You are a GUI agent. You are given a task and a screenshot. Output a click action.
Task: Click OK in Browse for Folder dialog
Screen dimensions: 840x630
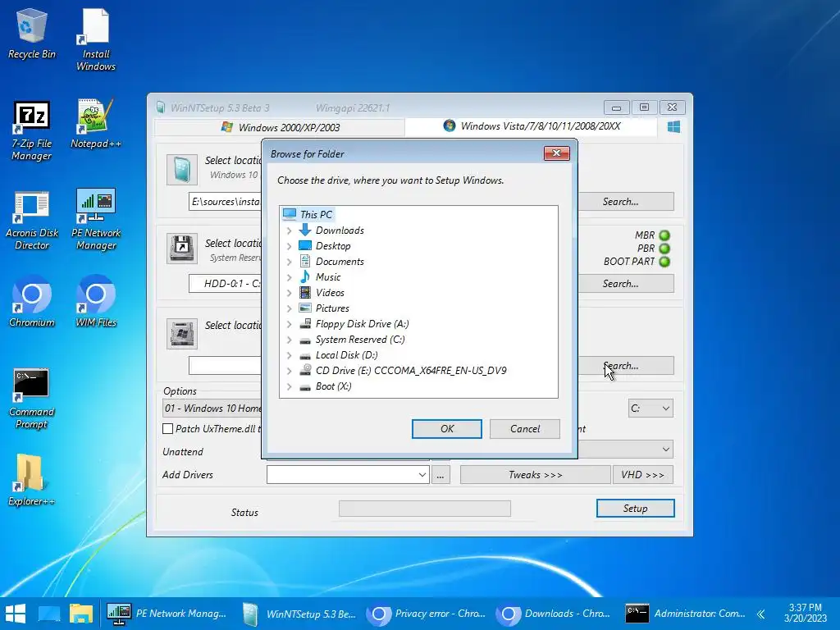447,428
